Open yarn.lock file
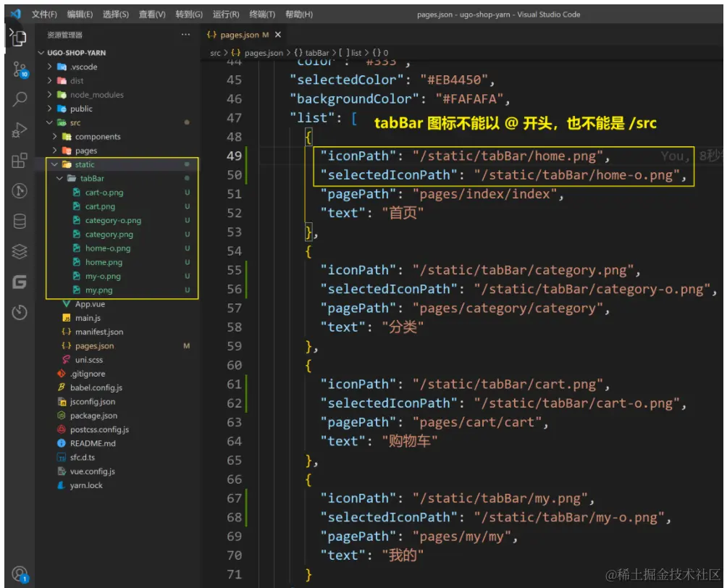727x588 pixels. [86, 484]
